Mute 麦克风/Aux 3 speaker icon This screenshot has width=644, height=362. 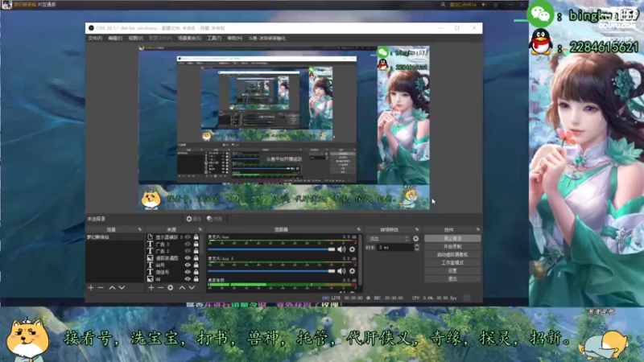(341, 271)
